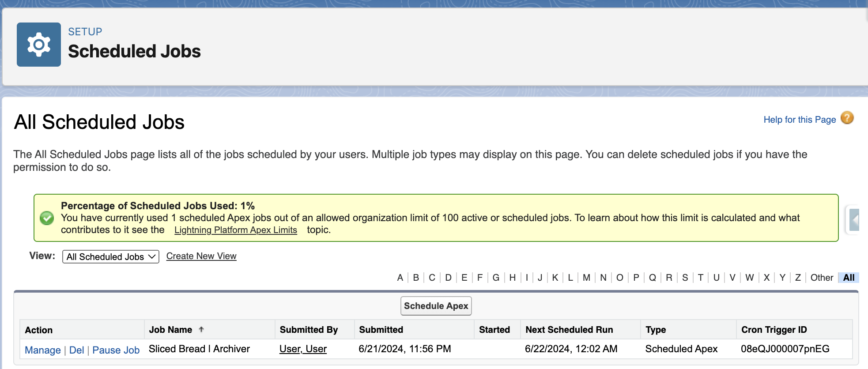Sort by Type column header
Image resolution: width=868 pixels, height=369 pixels.
656,330
